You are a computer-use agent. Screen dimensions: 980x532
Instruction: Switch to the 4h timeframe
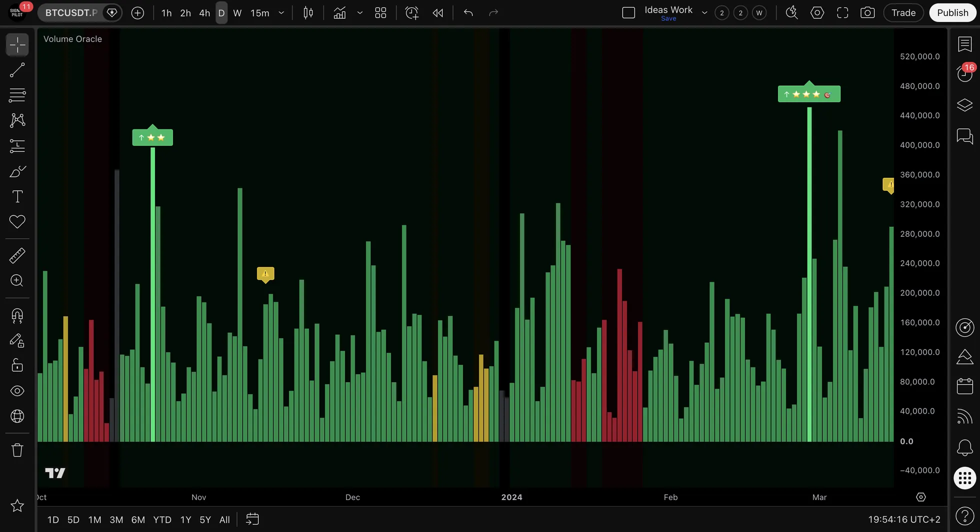(204, 13)
